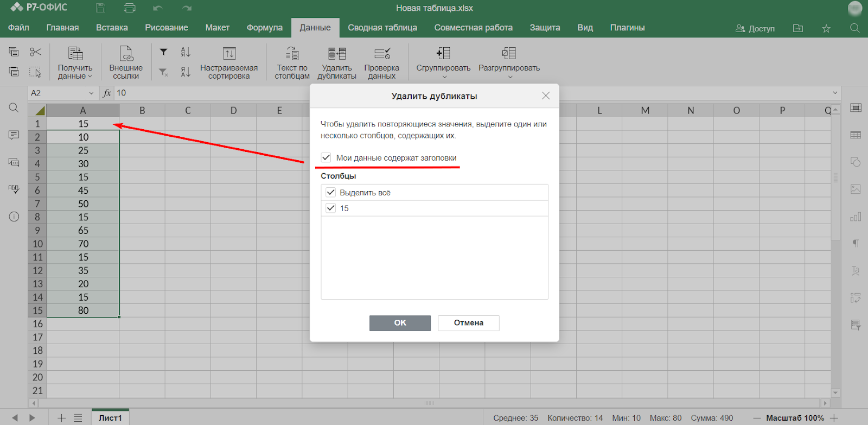Add a new sheet with plus icon
This screenshot has height=425, width=868.
(x=61, y=418)
